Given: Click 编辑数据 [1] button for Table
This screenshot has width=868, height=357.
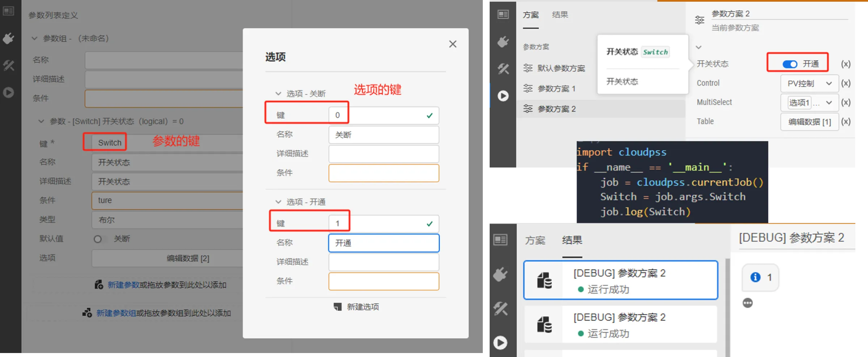Looking at the screenshot, I should [809, 122].
